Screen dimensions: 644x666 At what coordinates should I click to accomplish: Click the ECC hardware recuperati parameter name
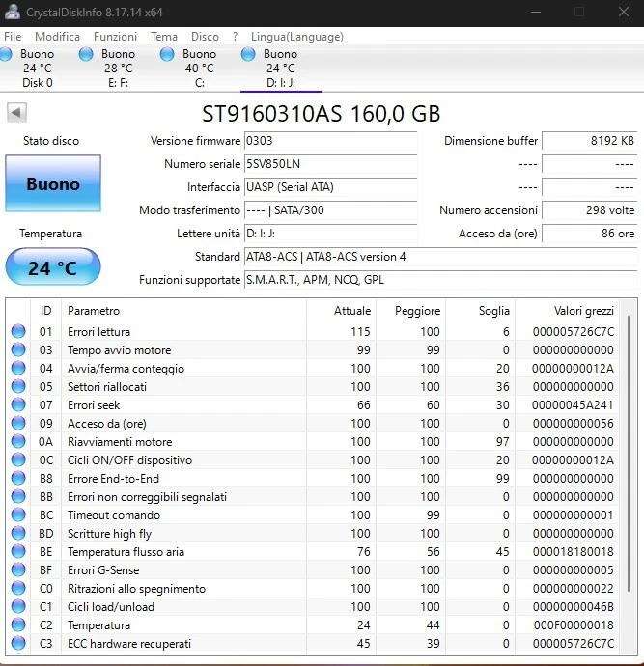129,643
